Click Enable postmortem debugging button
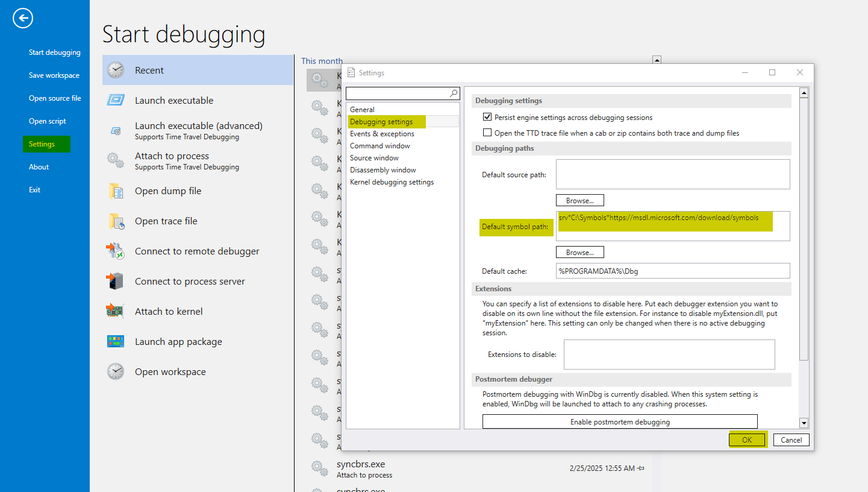The width and height of the screenshot is (868, 492). click(x=620, y=422)
